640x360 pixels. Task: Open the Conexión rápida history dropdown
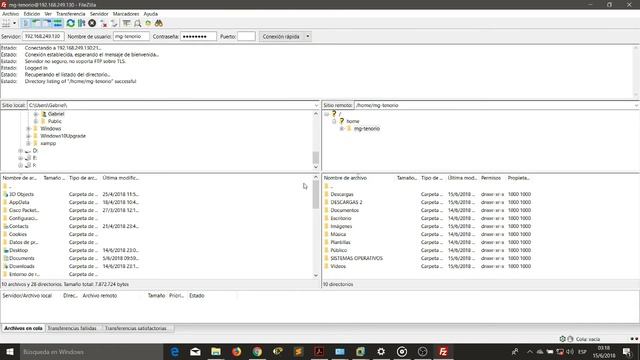[308, 36]
